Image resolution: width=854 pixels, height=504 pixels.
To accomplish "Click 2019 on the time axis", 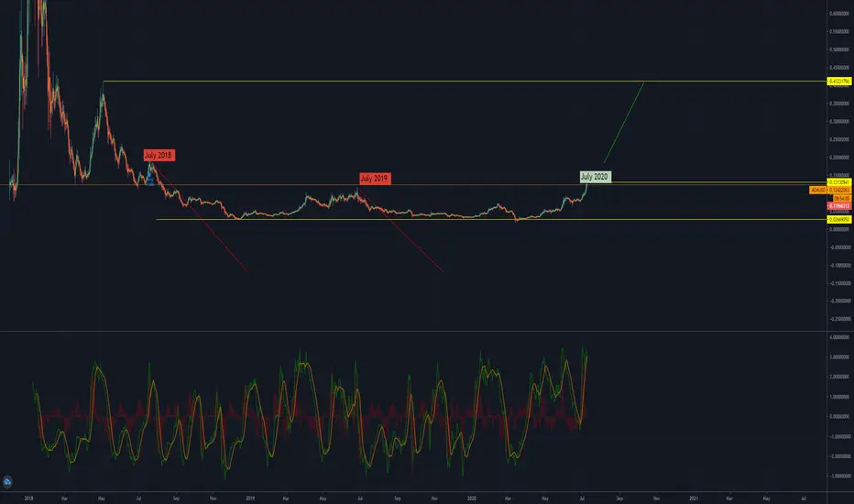I will click(x=250, y=498).
